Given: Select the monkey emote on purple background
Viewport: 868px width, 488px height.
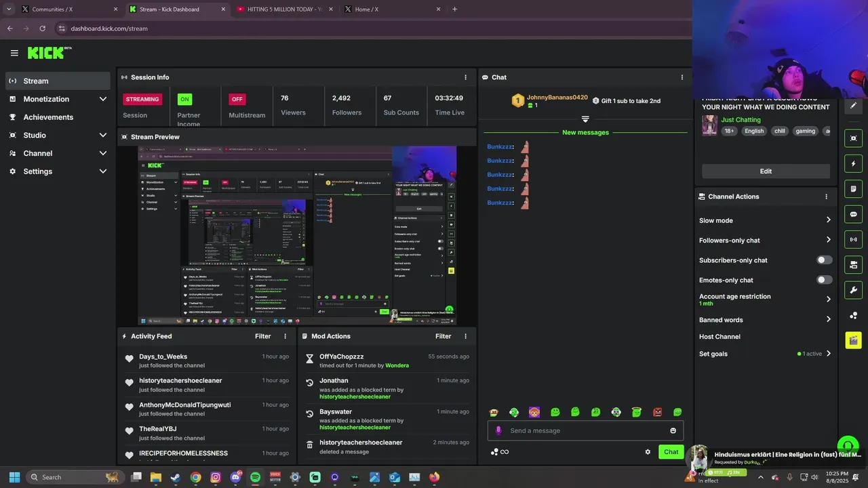Looking at the screenshot, I should [534, 412].
